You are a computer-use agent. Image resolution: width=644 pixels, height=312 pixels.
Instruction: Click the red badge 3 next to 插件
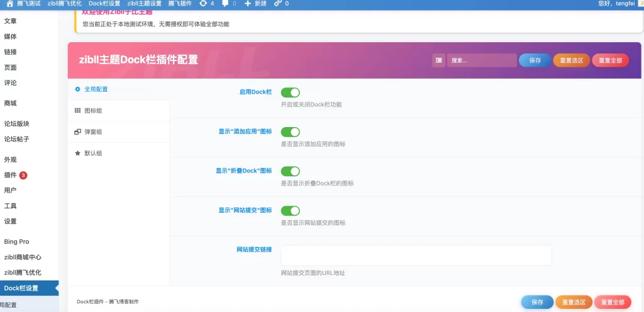[23, 175]
